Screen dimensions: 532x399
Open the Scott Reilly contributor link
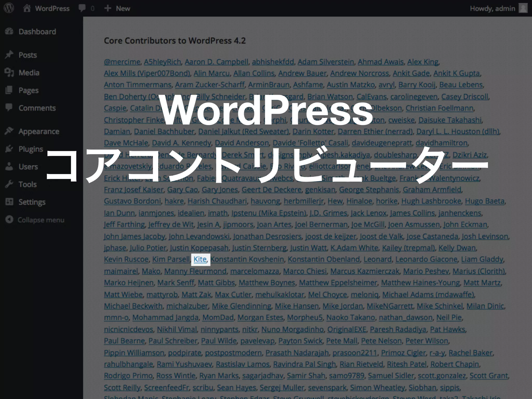point(122,388)
